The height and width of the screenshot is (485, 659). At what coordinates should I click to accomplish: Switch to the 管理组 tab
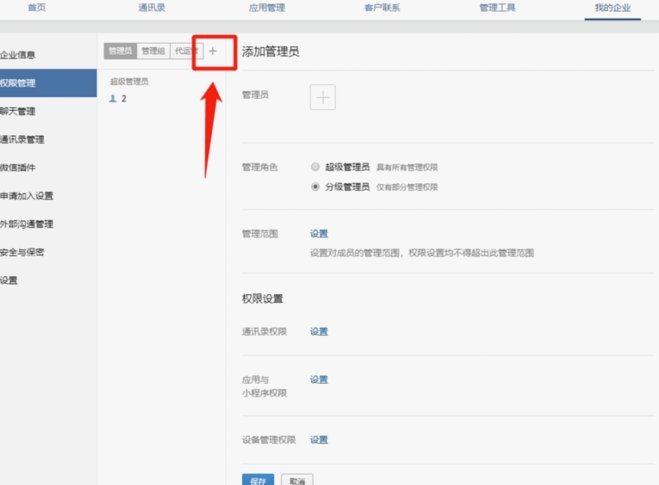click(153, 51)
